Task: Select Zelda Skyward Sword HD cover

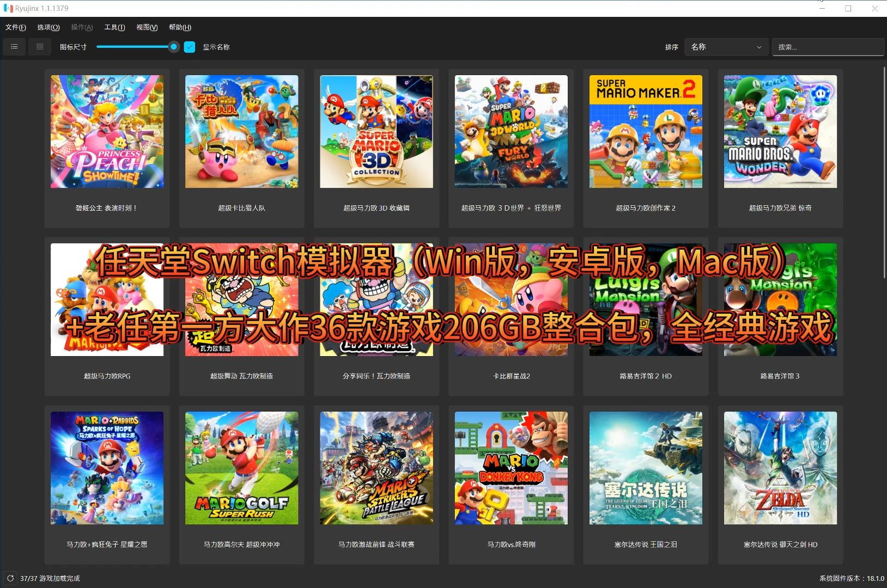Action: (780, 468)
